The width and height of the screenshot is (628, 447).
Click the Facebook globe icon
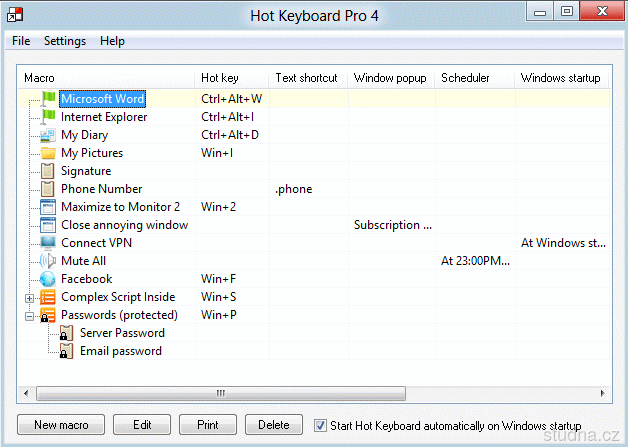click(48, 279)
